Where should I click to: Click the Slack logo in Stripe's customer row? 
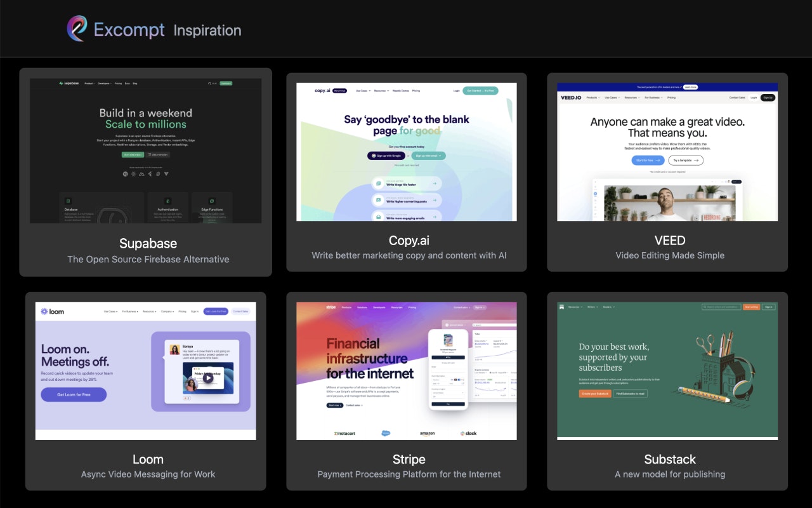point(469,432)
